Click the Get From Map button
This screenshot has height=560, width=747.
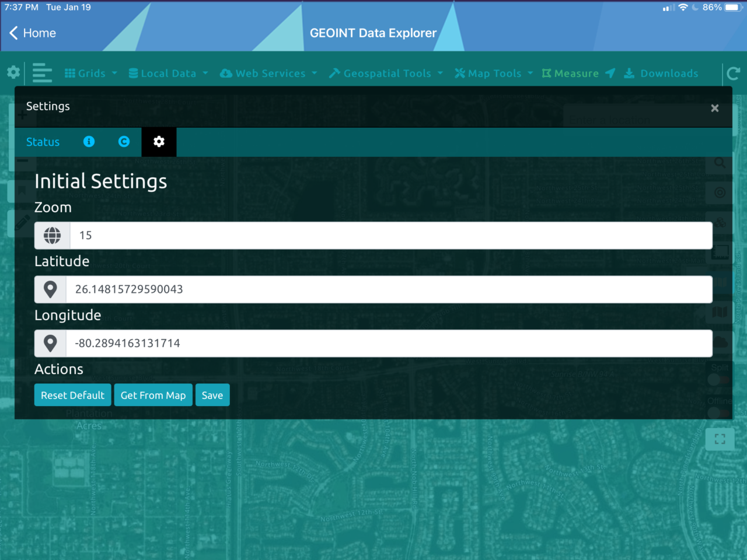coord(153,395)
